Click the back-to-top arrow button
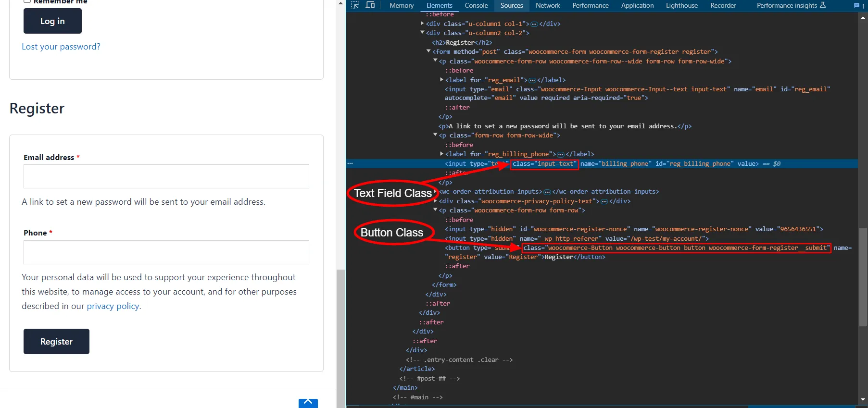Image resolution: width=868 pixels, height=408 pixels. [308, 403]
